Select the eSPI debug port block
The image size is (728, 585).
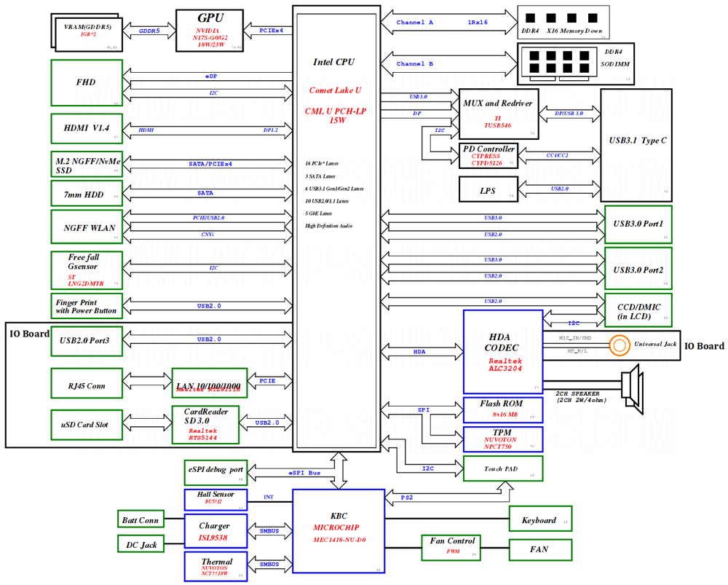point(215,473)
